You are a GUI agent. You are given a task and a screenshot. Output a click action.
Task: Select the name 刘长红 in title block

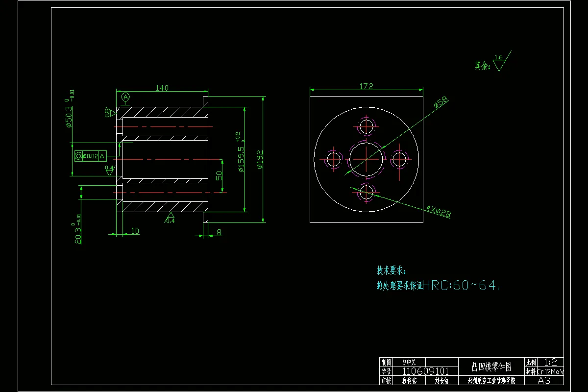coord(442,380)
